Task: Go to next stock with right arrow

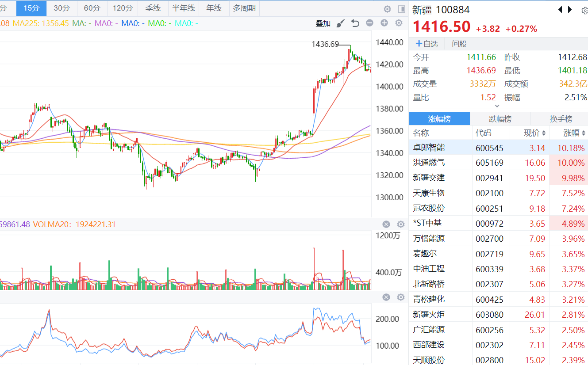Action: tap(570, 9)
